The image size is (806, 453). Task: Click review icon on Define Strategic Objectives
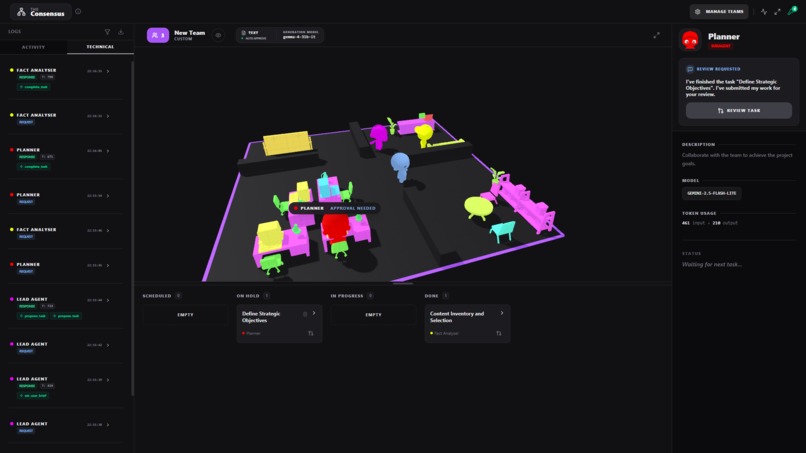(x=310, y=333)
